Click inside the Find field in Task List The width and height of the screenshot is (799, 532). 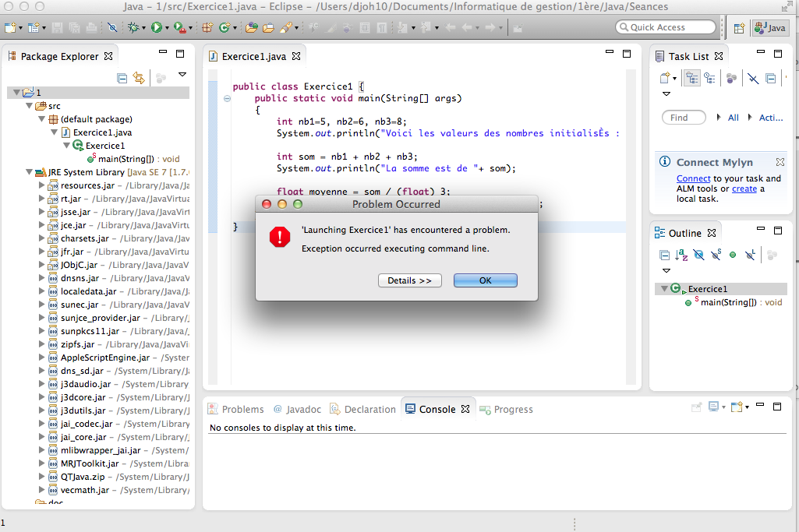684,117
